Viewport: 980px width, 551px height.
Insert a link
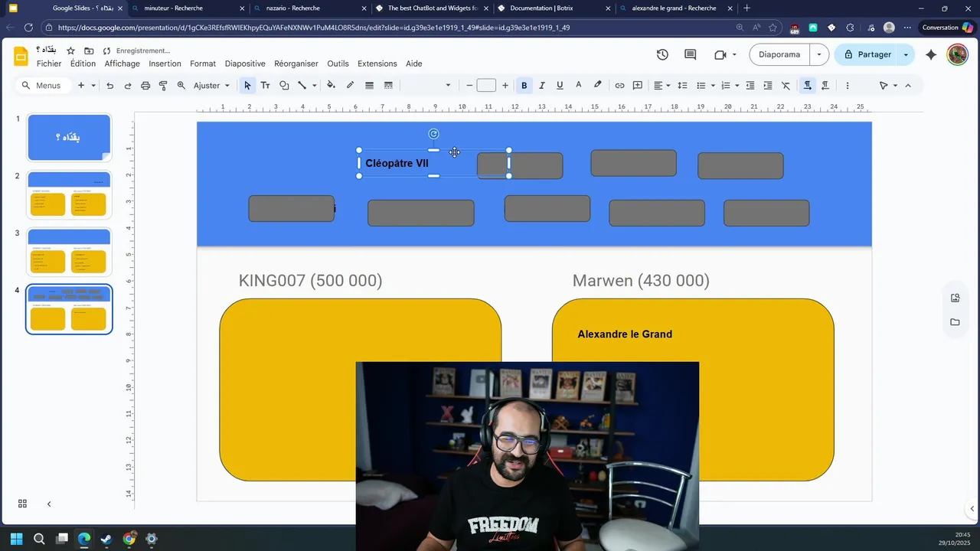click(619, 86)
